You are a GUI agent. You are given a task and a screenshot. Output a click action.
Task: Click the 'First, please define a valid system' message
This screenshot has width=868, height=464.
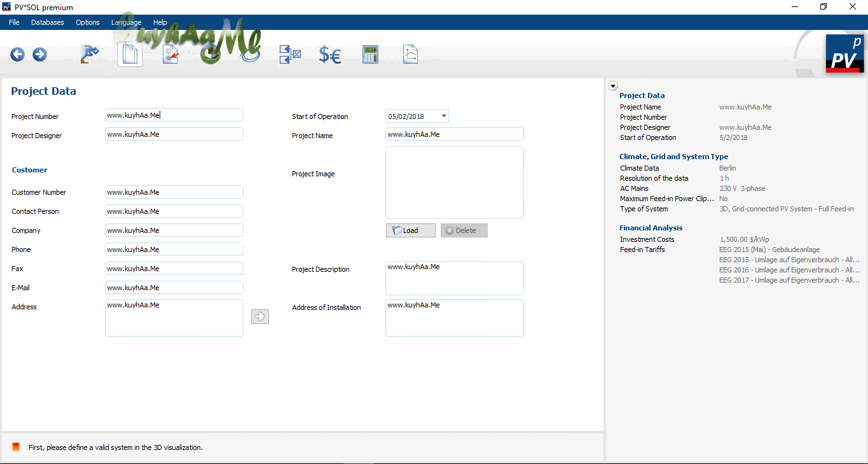point(116,447)
